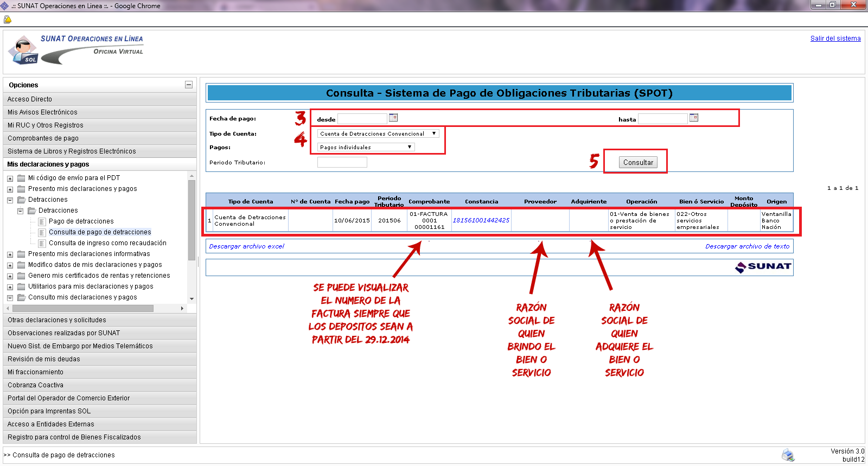Open constancia number 181561001442425 link

pyautogui.click(x=481, y=220)
